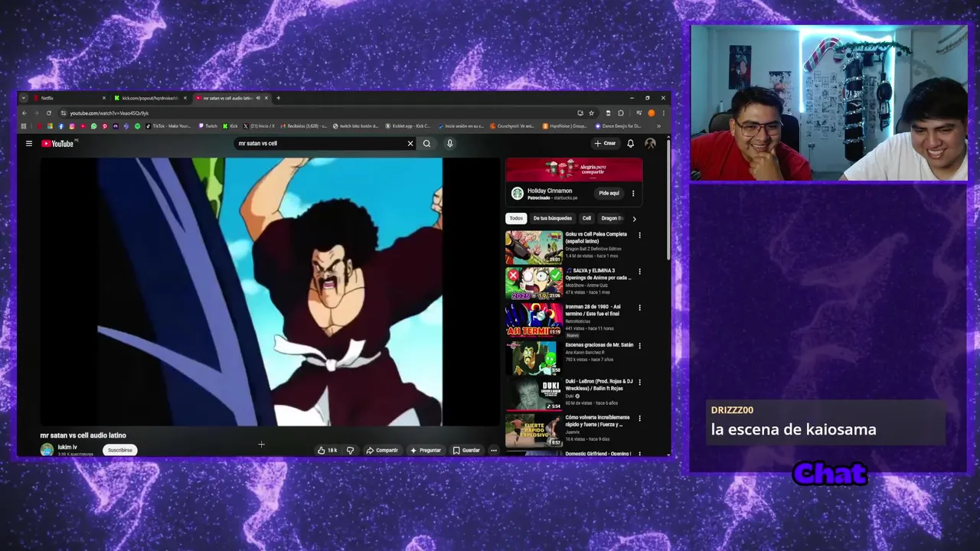This screenshot has height=551, width=980.
Task: Open the tab search dropdown arrow
Action: click(x=24, y=98)
